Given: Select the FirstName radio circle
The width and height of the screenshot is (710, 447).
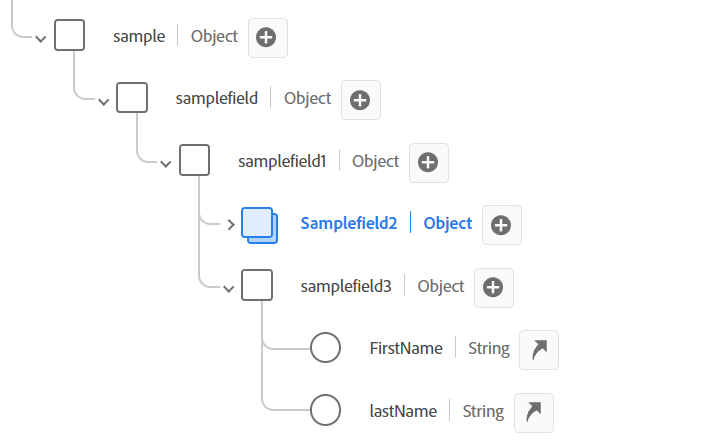Looking at the screenshot, I should (x=326, y=347).
